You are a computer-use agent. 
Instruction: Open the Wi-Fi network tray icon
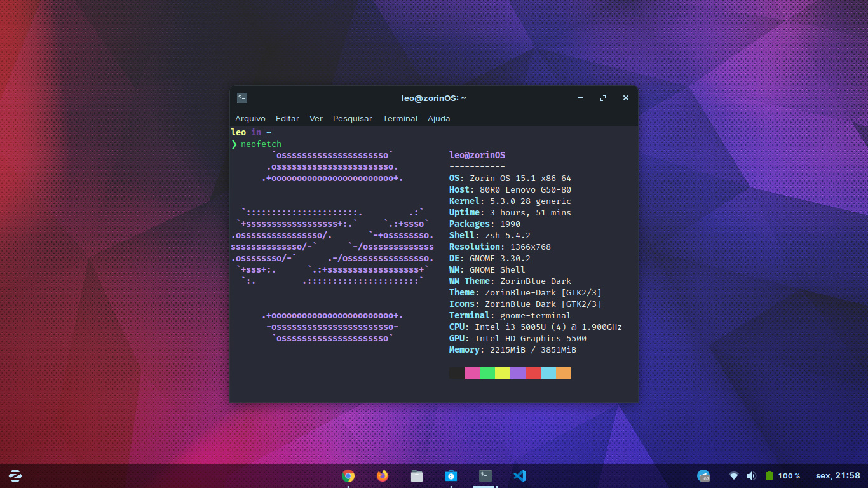click(734, 476)
